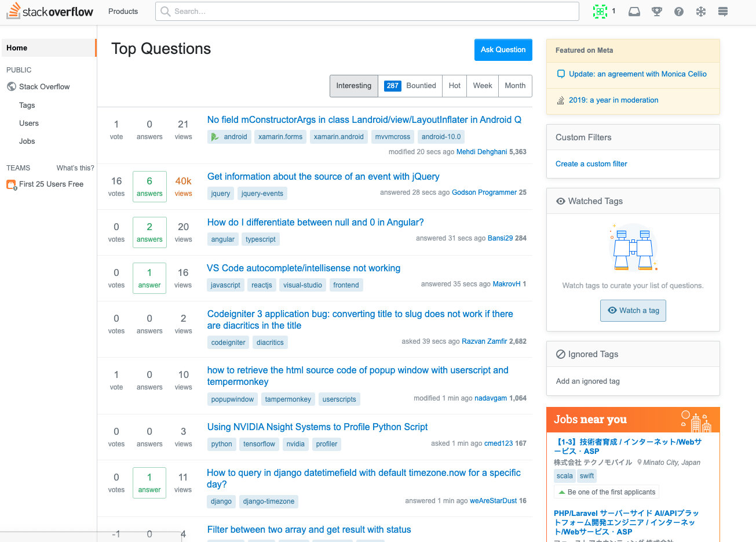Click the 1 reputation count beside the avatar
Viewport: 756px width, 542px height.
click(x=613, y=11)
